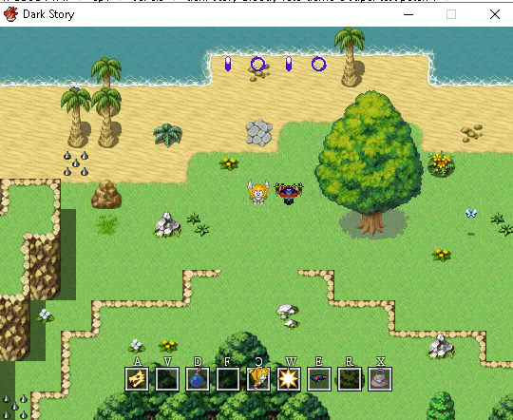Image resolution: width=513 pixels, height=420 pixels.
Task: Minimize the Dark Story window
Action: 408,14
